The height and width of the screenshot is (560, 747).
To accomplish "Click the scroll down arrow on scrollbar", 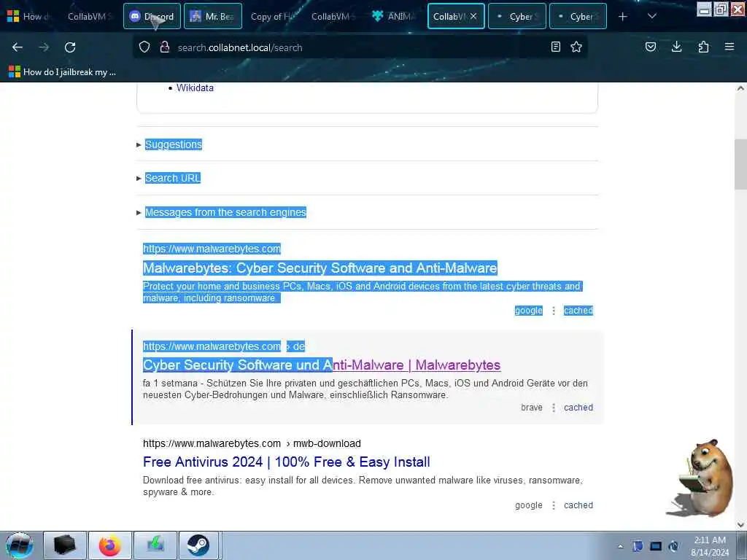I will pos(740,525).
